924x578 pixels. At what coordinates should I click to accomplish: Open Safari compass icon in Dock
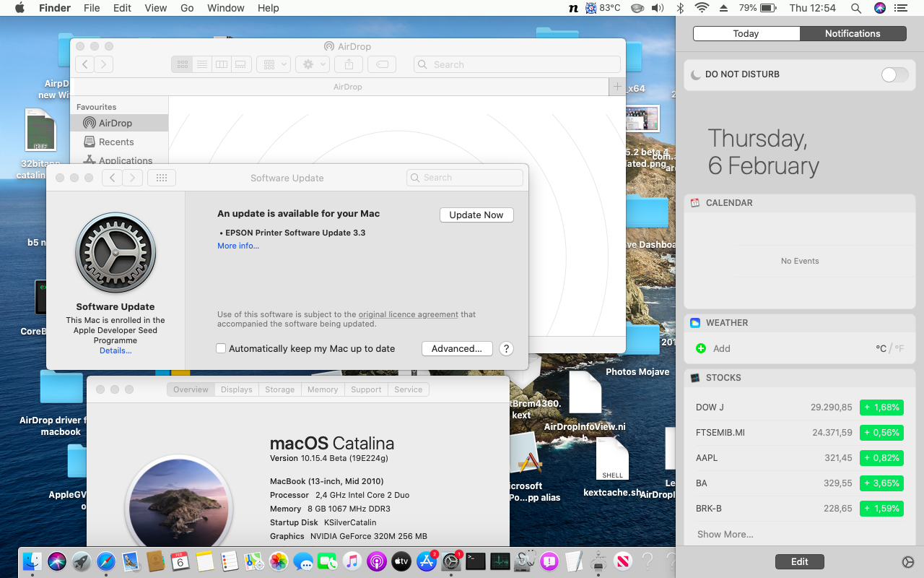[x=106, y=561]
